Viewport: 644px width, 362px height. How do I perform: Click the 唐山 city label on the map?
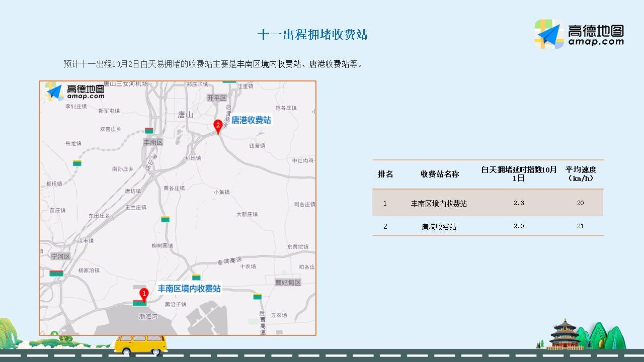[185, 115]
